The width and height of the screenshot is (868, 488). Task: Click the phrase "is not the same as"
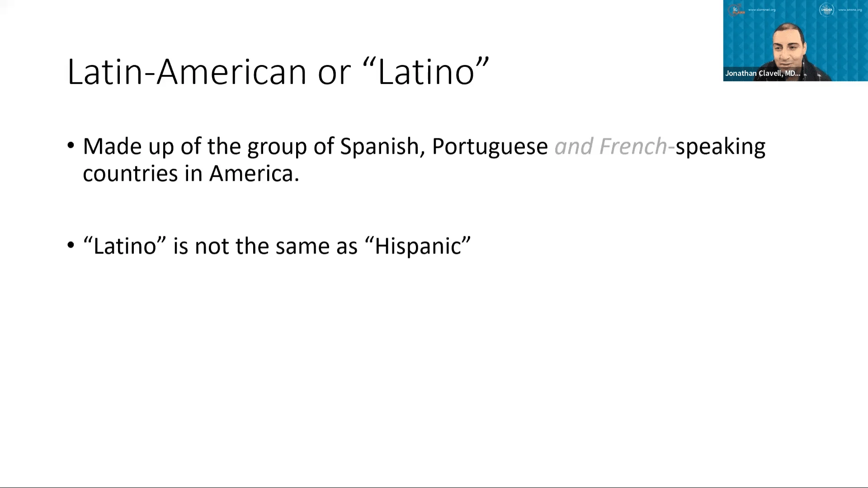point(265,246)
